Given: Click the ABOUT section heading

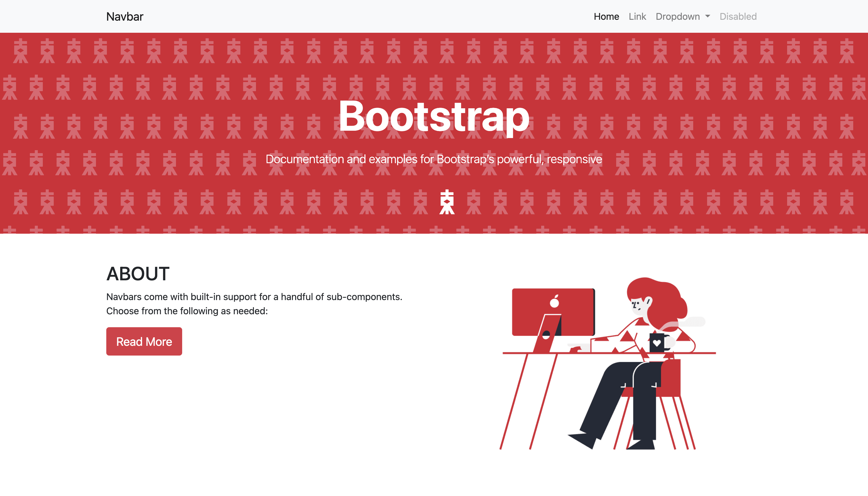Looking at the screenshot, I should [x=138, y=274].
